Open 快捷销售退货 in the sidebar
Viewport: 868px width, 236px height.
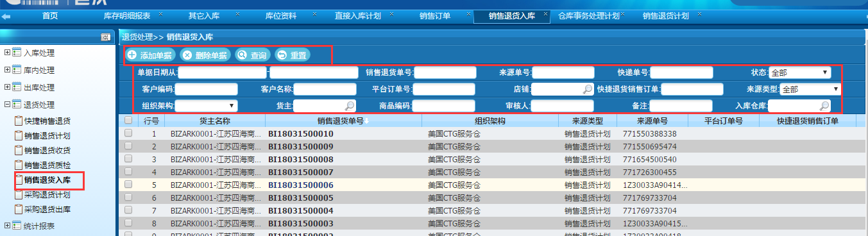[47, 121]
